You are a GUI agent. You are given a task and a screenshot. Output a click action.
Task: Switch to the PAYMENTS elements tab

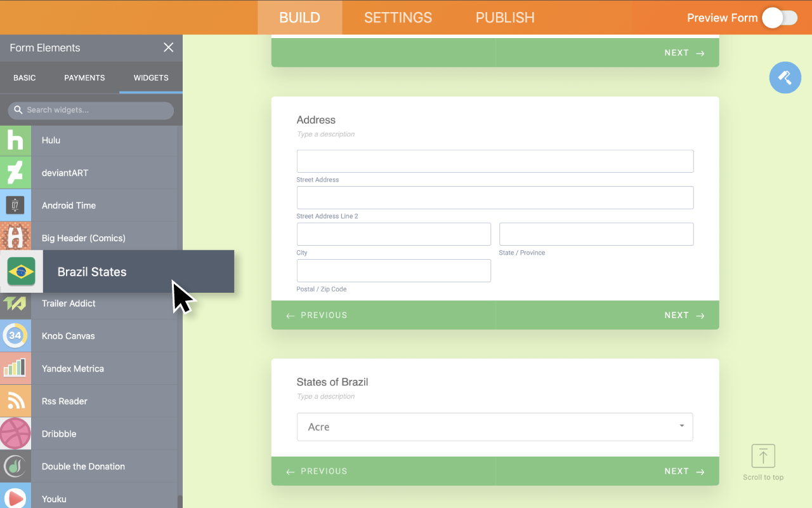(x=84, y=78)
